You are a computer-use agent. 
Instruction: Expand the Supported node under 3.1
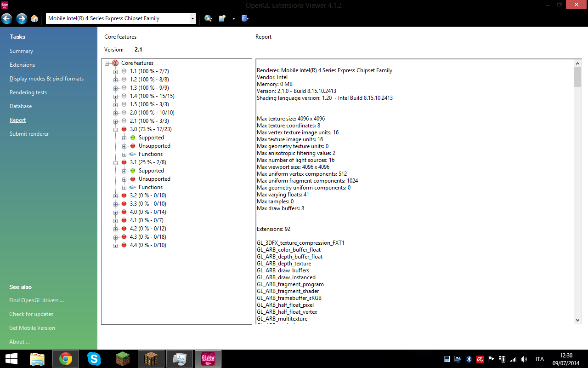(124, 171)
